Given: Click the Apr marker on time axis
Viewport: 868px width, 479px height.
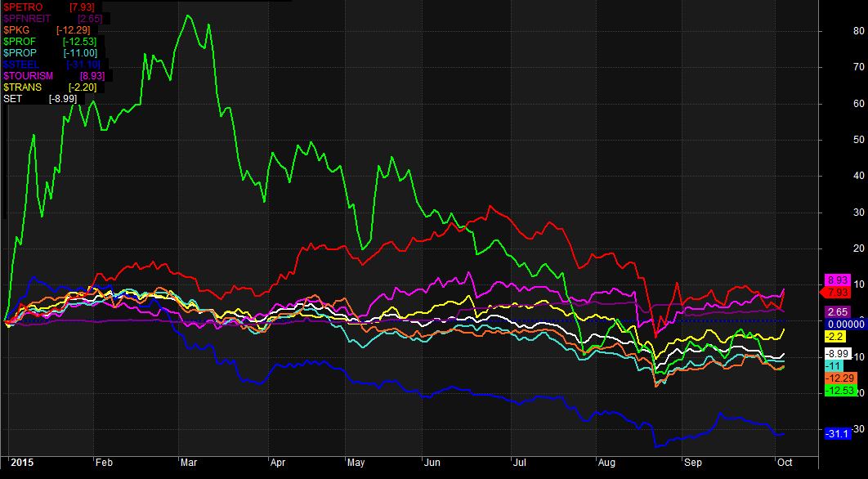Looking at the screenshot, I should coord(278,463).
